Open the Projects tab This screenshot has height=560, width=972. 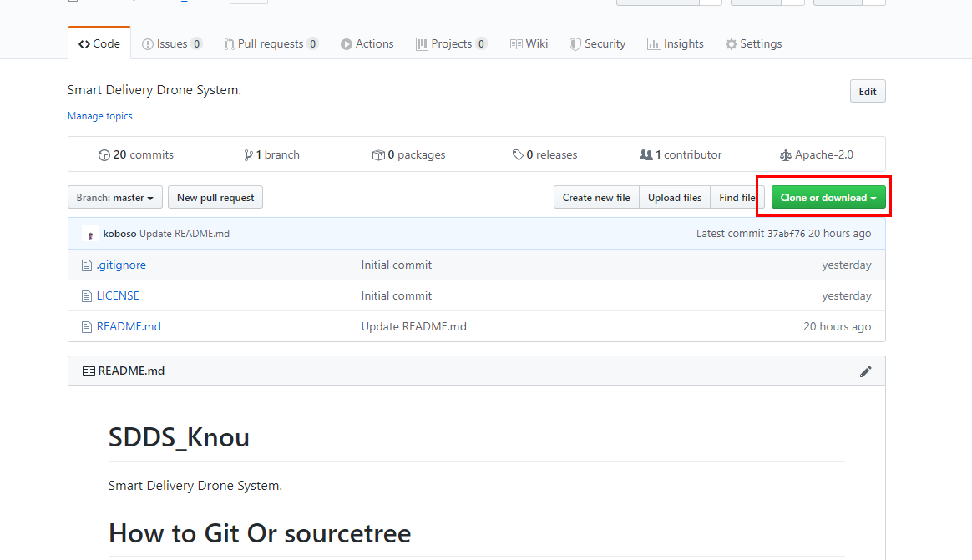pos(451,43)
